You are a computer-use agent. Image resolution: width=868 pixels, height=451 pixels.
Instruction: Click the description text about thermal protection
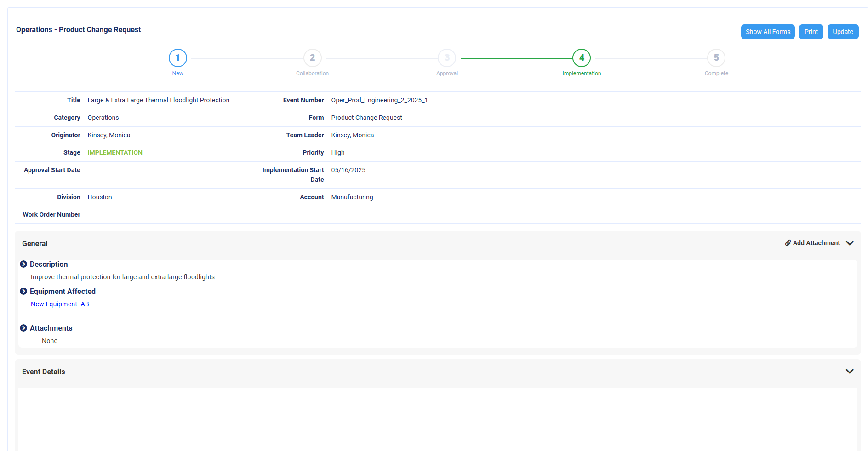tap(122, 277)
